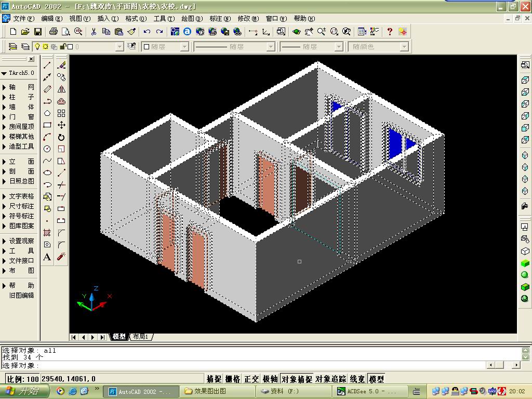The image size is (532, 399).
Task: Create a new drawing file
Action: pos(13,32)
